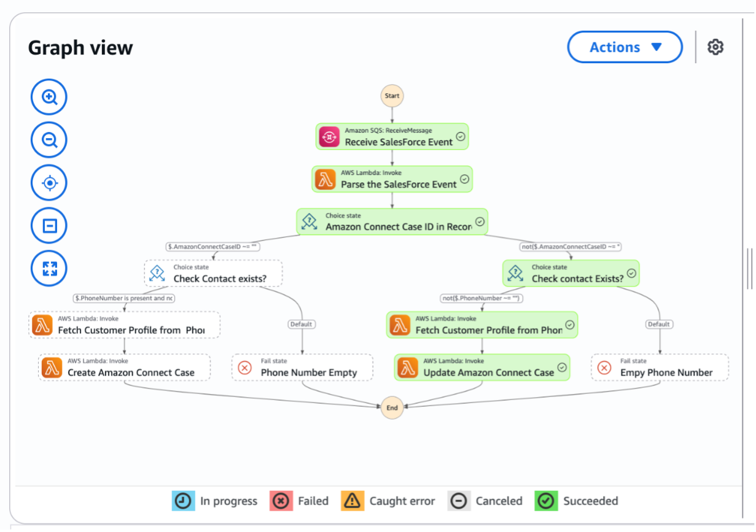
Task: Open graph settings gear icon
Action: click(x=715, y=47)
